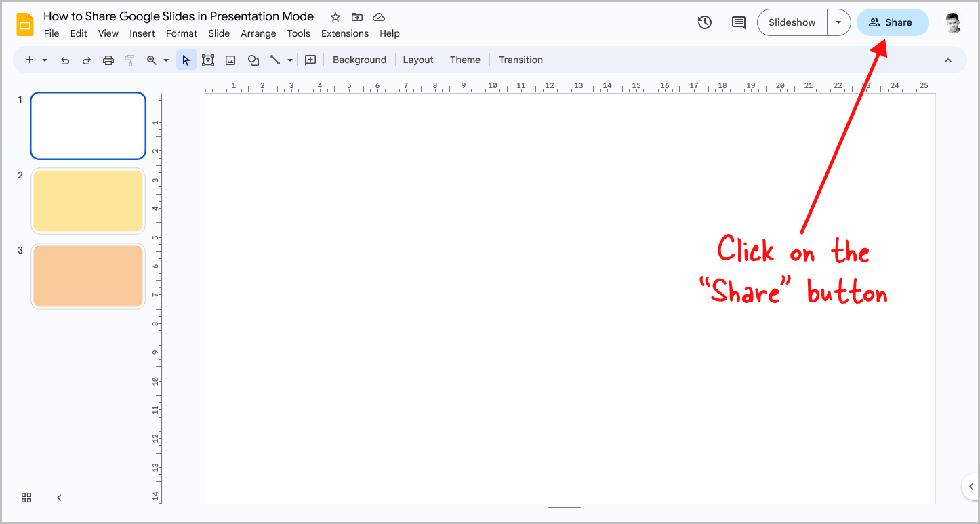Select the Line tool
Screen dimensions: 980x524
click(275, 60)
